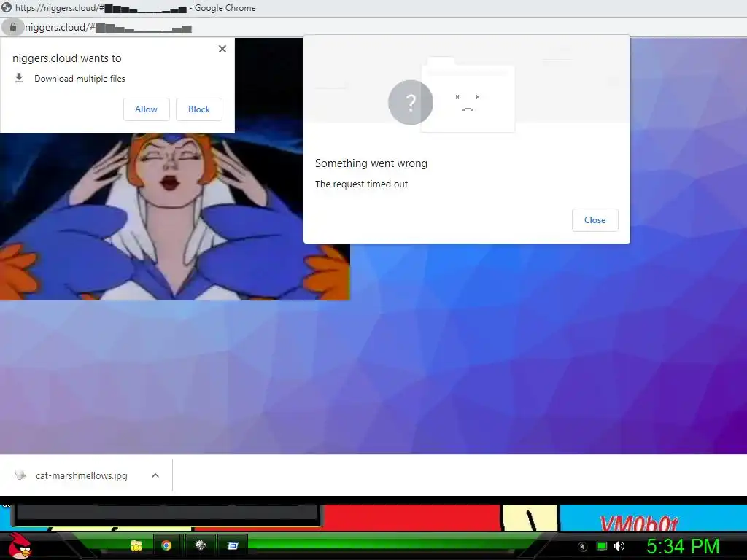This screenshot has width=747, height=560.
Task: Dismiss the download permission popup with X
Action: [222, 49]
